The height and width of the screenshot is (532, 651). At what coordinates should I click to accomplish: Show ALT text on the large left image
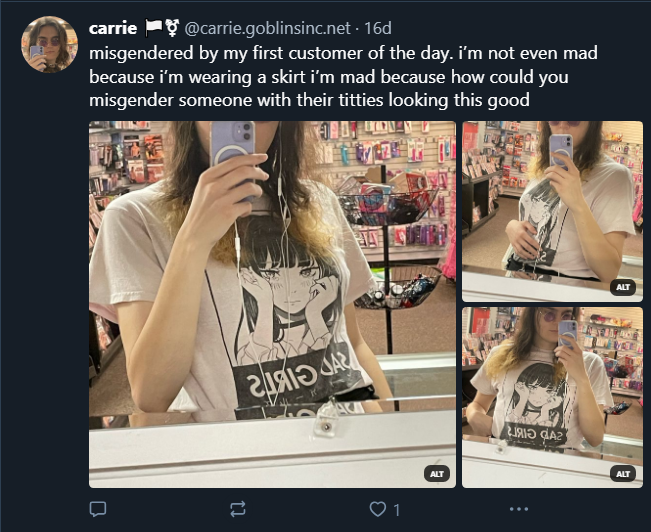coord(437,474)
